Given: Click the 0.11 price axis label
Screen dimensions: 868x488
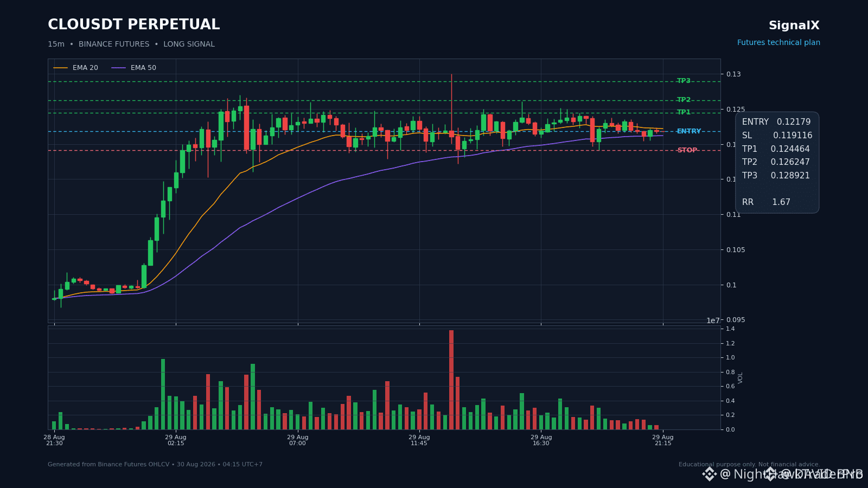Looking at the screenshot, I should (733, 215).
